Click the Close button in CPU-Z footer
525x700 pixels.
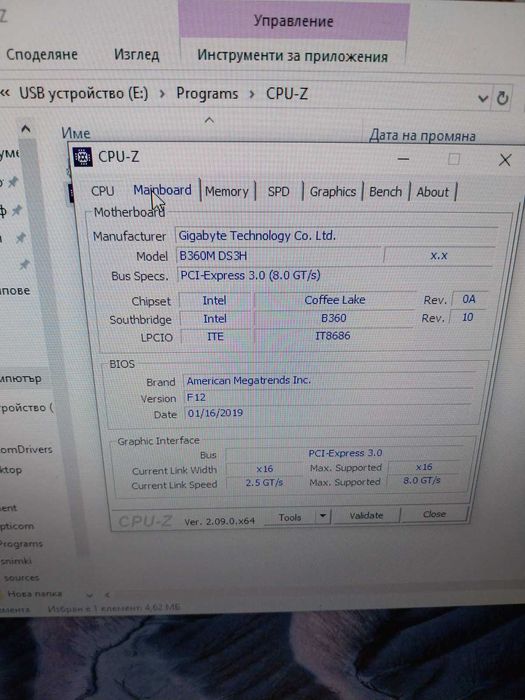(434, 514)
